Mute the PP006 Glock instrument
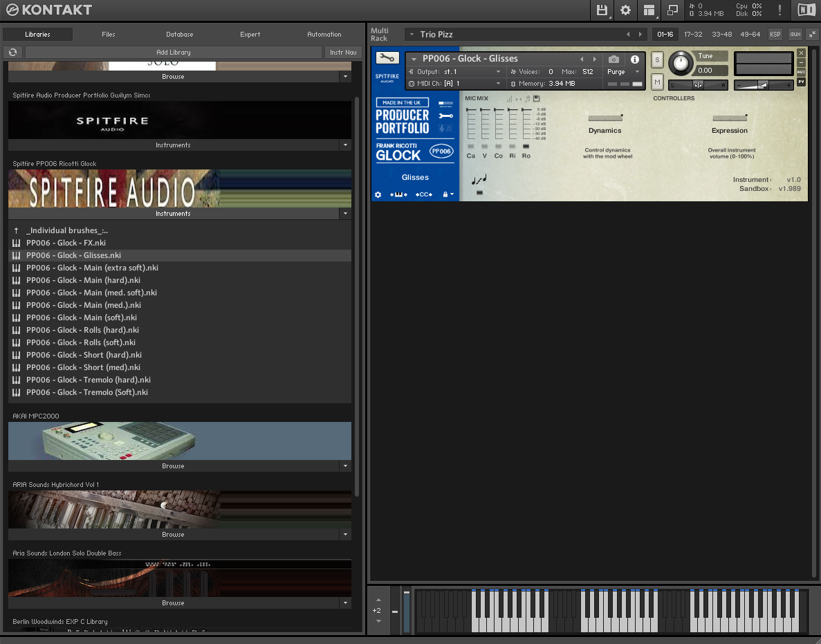This screenshot has height=644, width=821. (657, 82)
